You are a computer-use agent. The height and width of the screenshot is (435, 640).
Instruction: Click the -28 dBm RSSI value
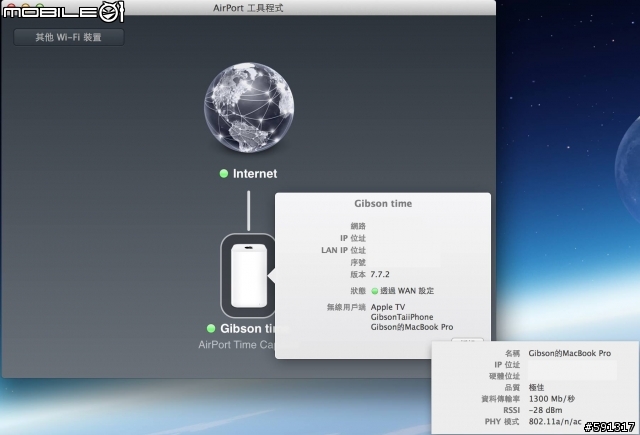[x=545, y=410]
